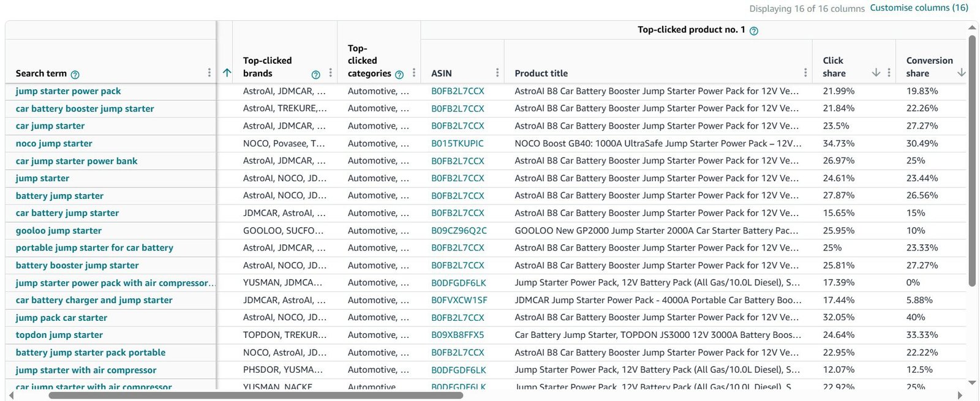Image resolution: width=980 pixels, height=401 pixels.
Task: Click the ascending sort arrow beside Search term
Action: coord(227,73)
